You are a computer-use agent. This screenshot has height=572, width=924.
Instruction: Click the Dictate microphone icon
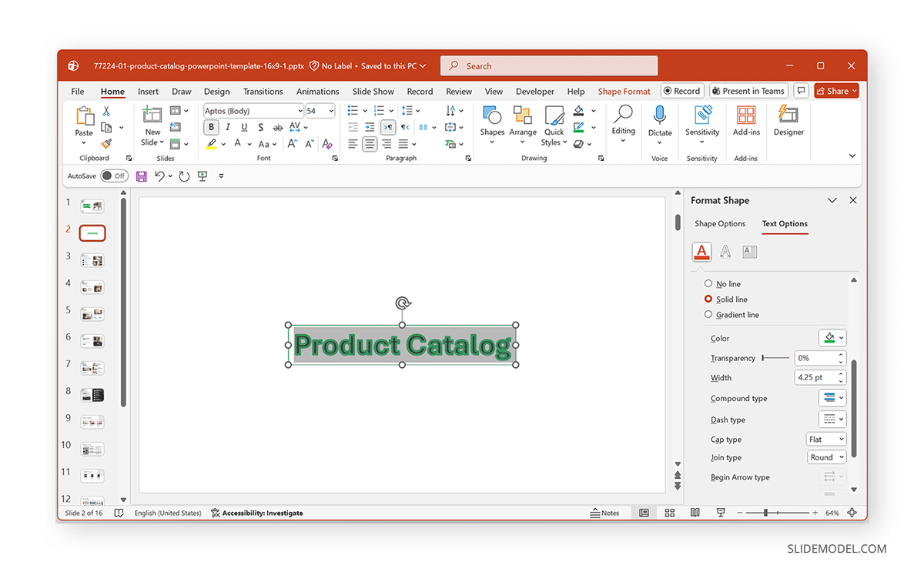click(x=659, y=115)
